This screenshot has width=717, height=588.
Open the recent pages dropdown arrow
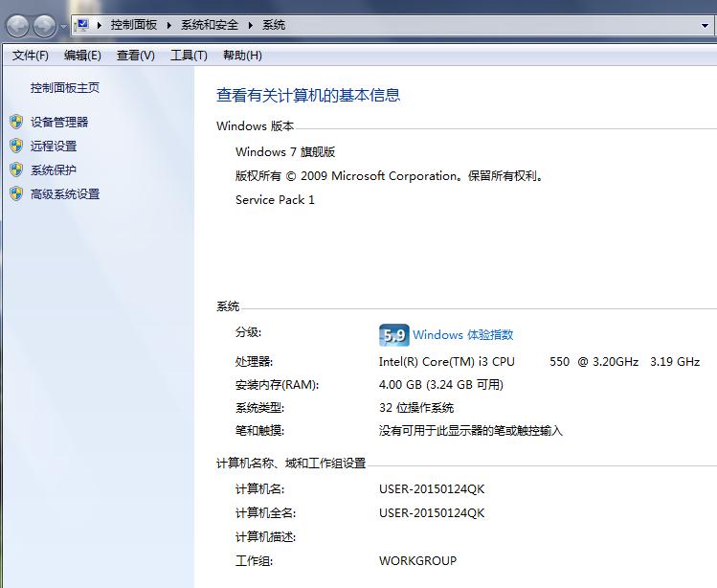click(63, 27)
